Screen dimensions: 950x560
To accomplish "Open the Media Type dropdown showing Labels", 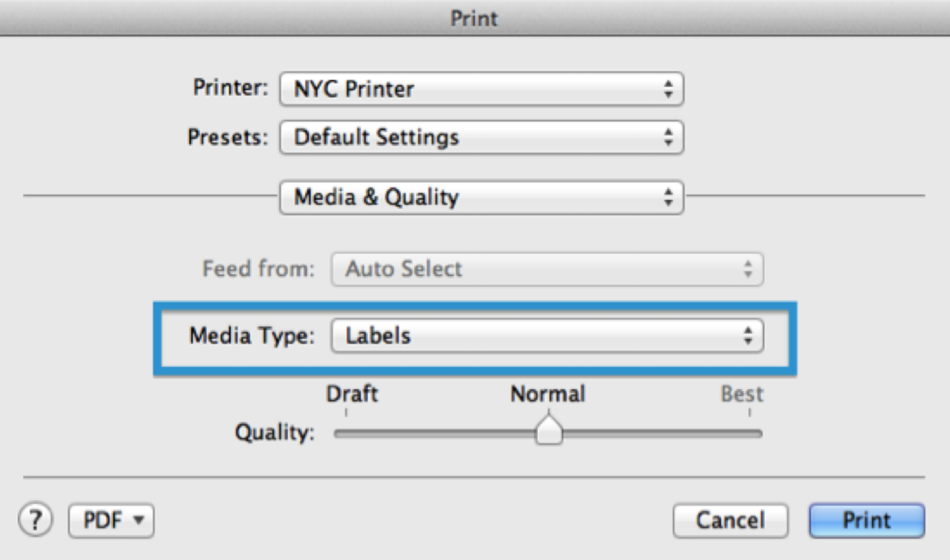I will [x=546, y=336].
